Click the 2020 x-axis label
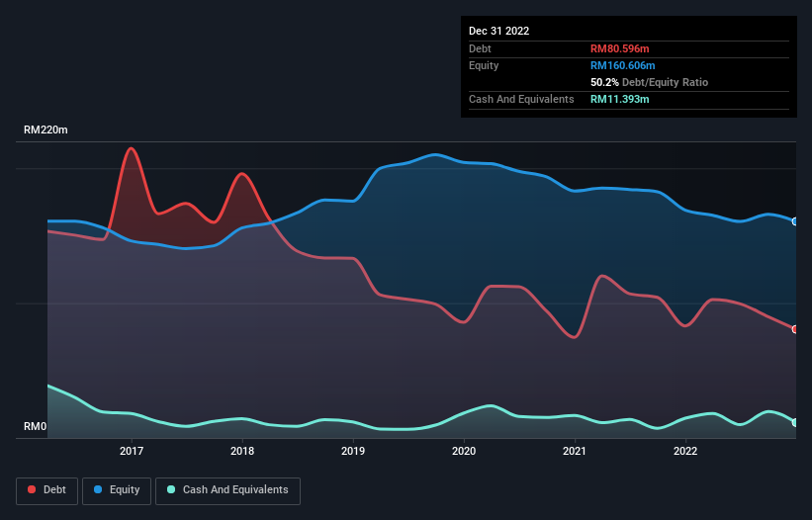This screenshot has width=812, height=520. (464, 451)
